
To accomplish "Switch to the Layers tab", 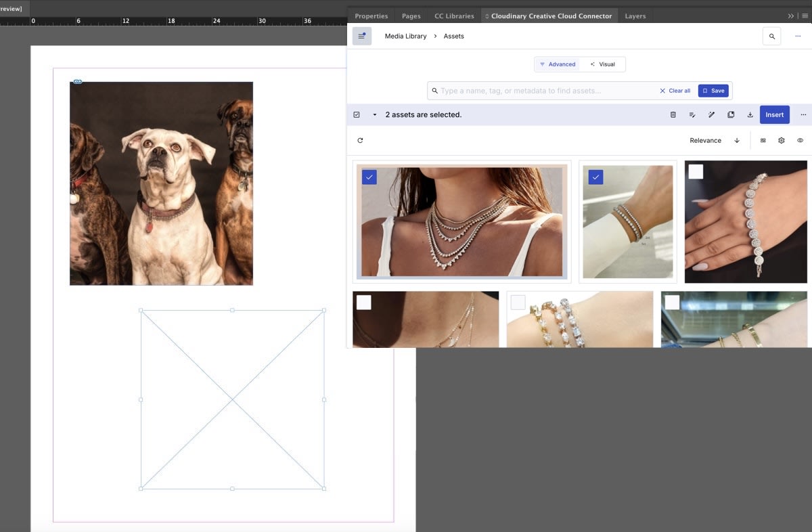I will coord(635,16).
